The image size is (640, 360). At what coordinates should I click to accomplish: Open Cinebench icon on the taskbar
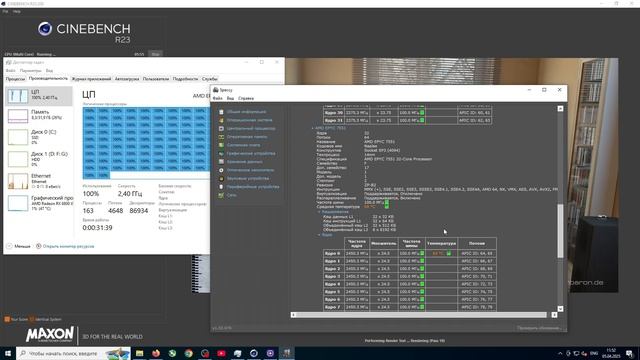[x=254, y=353]
